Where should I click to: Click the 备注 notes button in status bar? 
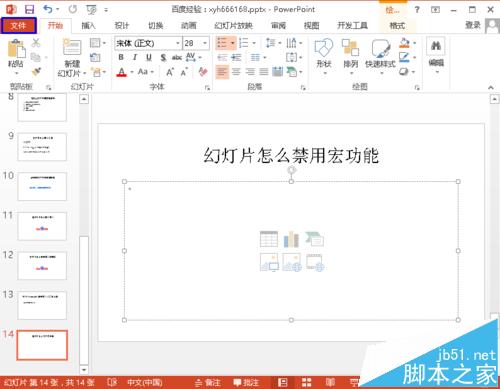pyautogui.click(x=208, y=383)
